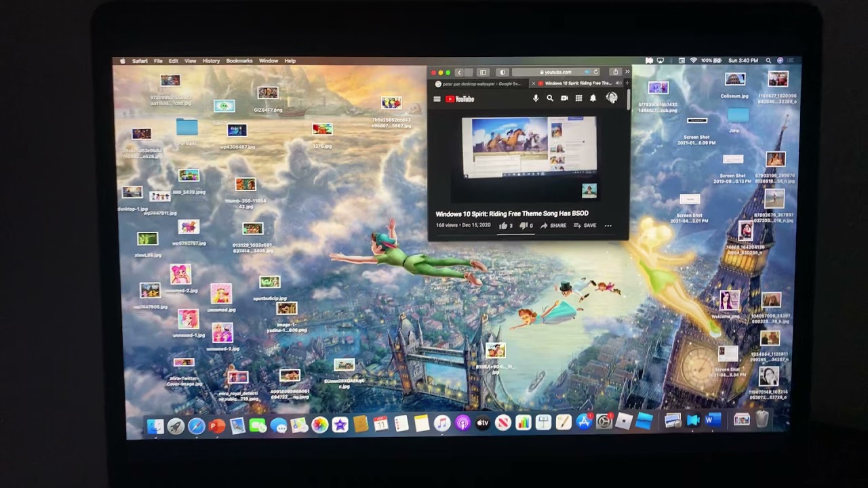This screenshot has width=868, height=488.
Task: Open Apple menu in menu bar
Action: coord(123,61)
